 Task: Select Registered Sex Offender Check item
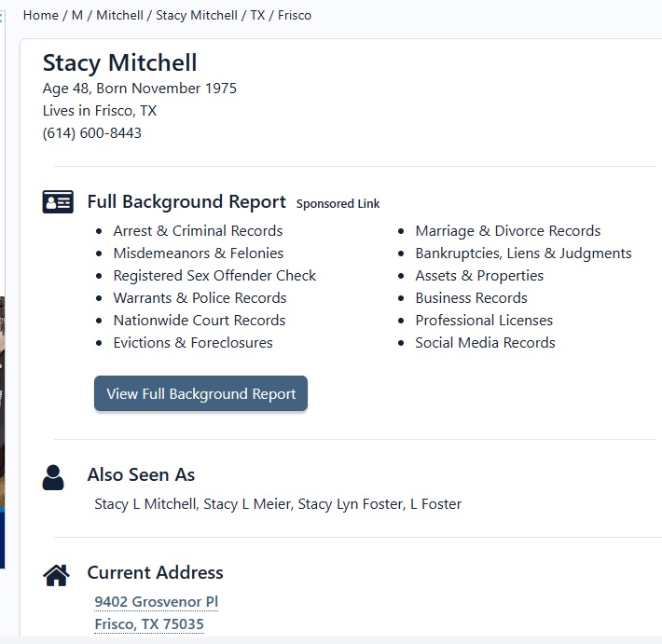(x=214, y=276)
